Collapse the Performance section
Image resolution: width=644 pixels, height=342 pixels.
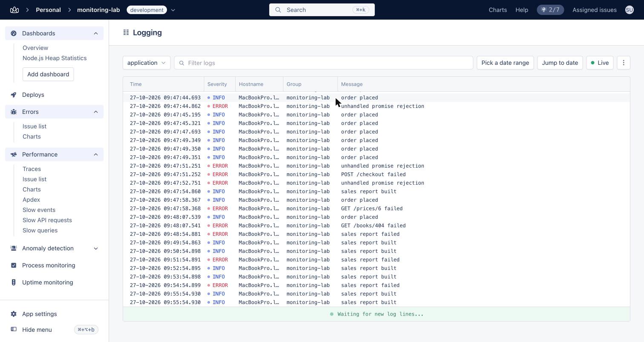96,154
